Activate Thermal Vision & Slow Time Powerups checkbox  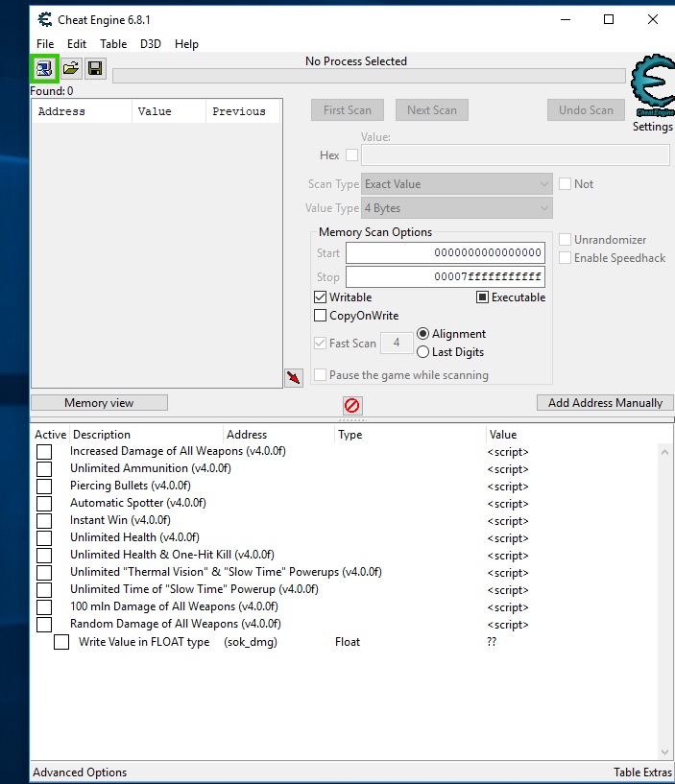click(x=44, y=573)
